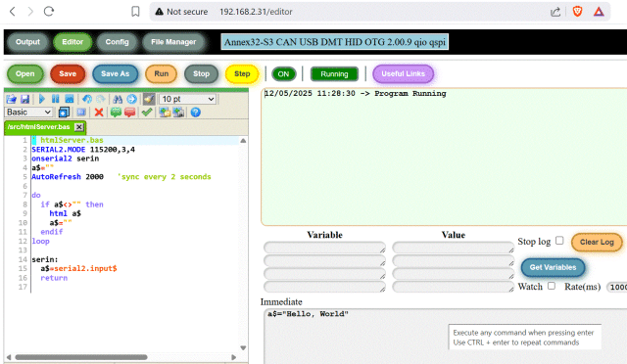Screen dimensions: 627x364
Task: Open the File Manager tab
Action: pyautogui.click(x=173, y=42)
